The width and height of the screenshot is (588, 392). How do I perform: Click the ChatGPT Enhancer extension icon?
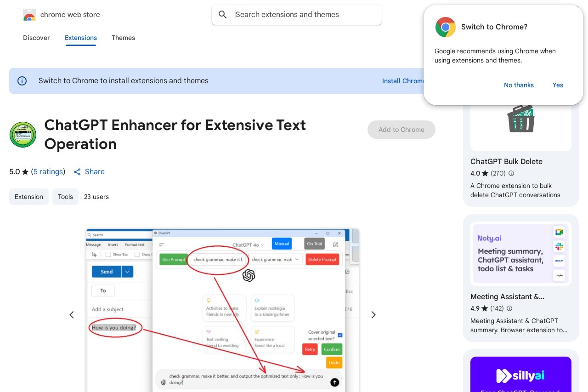coord(23,135)
